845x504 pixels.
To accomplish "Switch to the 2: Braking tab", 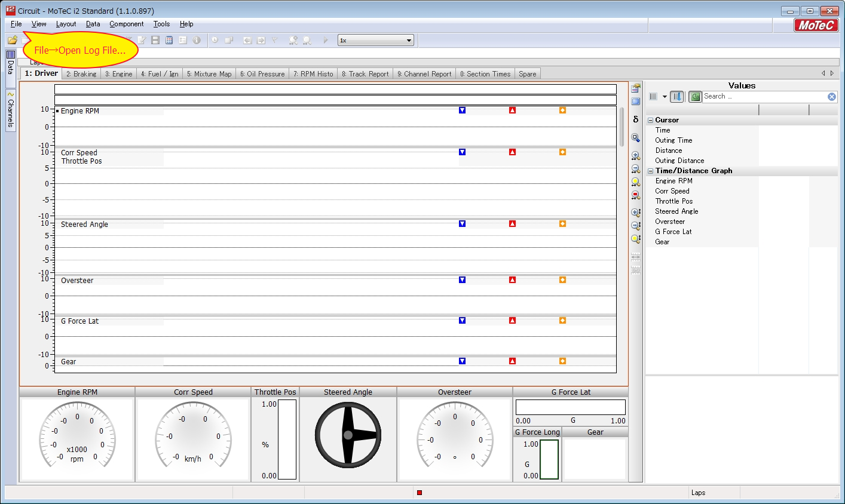I will click(x=81, y=74).
